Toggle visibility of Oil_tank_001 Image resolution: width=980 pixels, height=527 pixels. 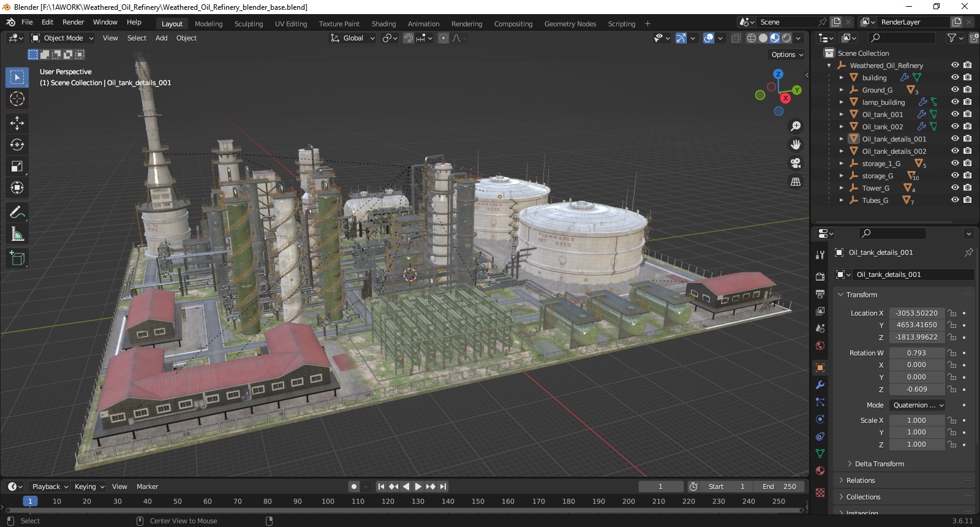pyautogui.click(x=955, y=114)
